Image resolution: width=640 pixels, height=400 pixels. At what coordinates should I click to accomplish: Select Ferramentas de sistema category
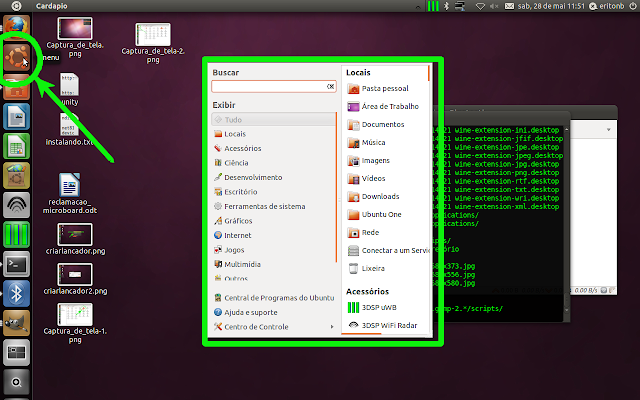coord(273,206)
